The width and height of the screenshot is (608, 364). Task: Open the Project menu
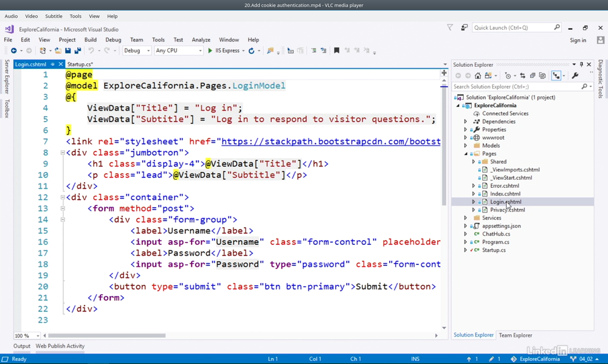67,39
